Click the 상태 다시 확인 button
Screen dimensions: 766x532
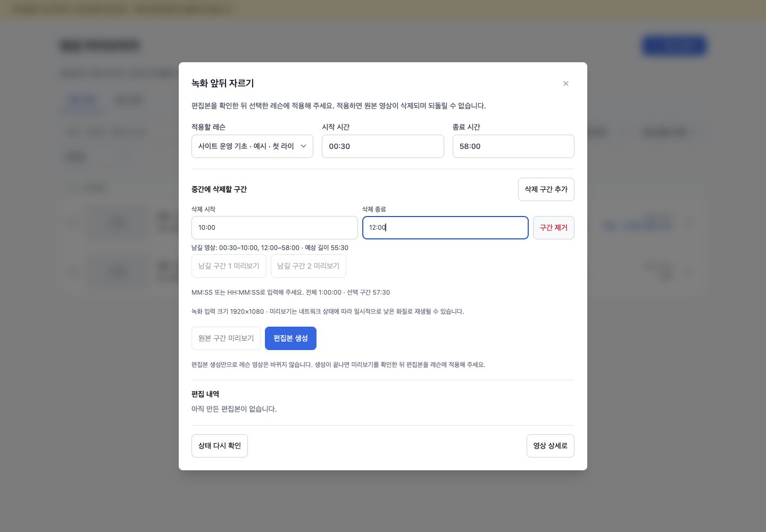[x=220, y=446]
